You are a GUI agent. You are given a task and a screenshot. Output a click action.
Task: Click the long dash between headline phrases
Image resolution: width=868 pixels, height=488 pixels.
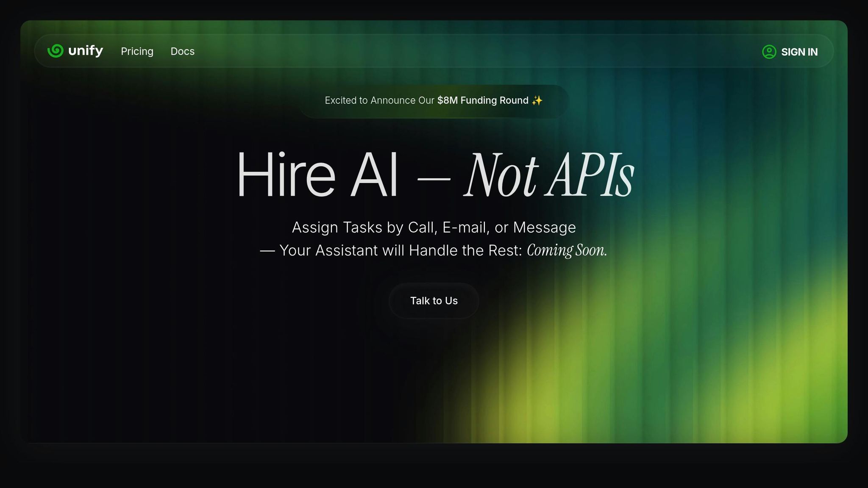coord(434,179)
